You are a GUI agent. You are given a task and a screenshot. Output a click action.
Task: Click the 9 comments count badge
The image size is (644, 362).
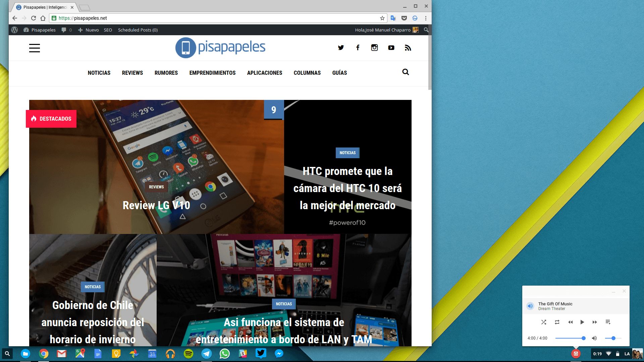tap(274, 110)
